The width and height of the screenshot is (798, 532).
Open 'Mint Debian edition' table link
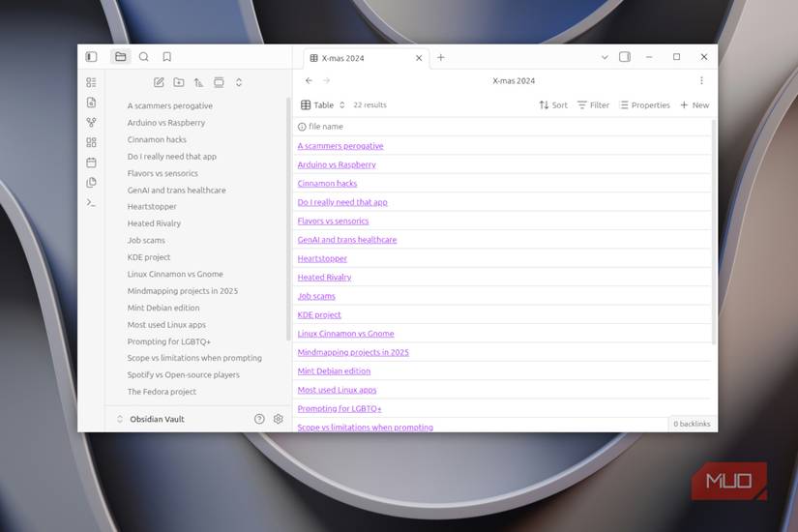click(334, 371)
